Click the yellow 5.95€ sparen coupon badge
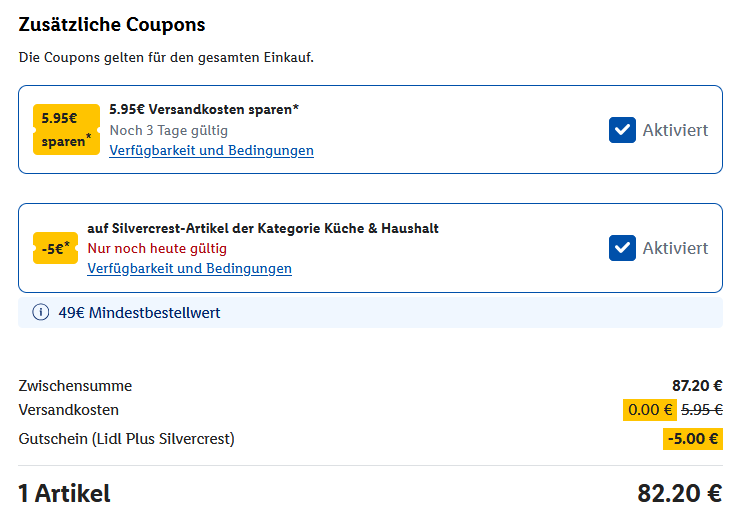The image size is (736, 513). coord(66,130)
